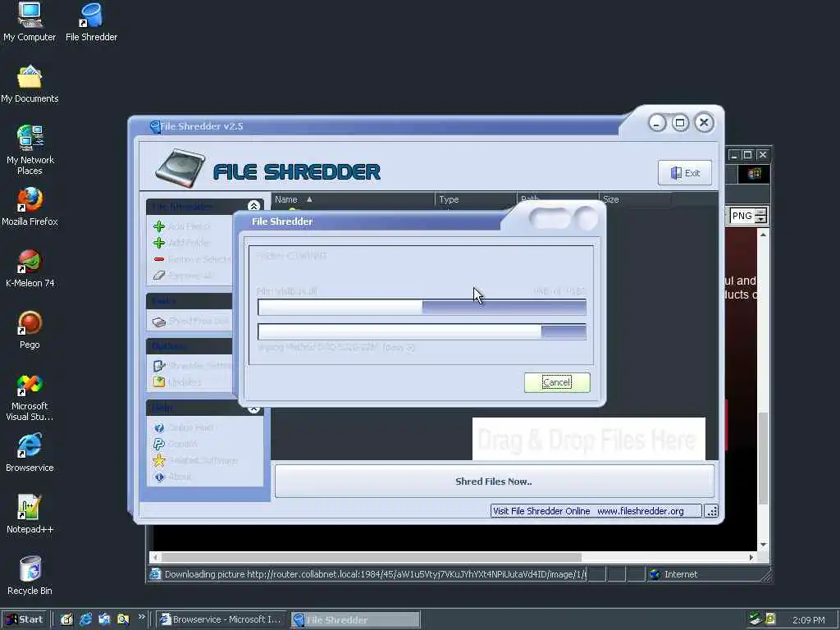Click the Windows flag logo in browser window
Image resolution: width=840 pixels, height=630 pixels.
(755, 173)
